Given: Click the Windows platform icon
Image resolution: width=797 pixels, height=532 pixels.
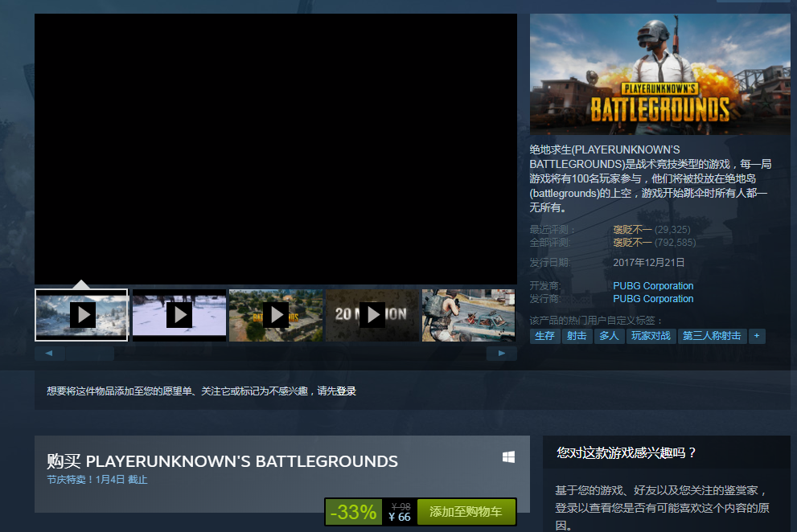Looking at the screenshot, I should (x=508, y=457).
